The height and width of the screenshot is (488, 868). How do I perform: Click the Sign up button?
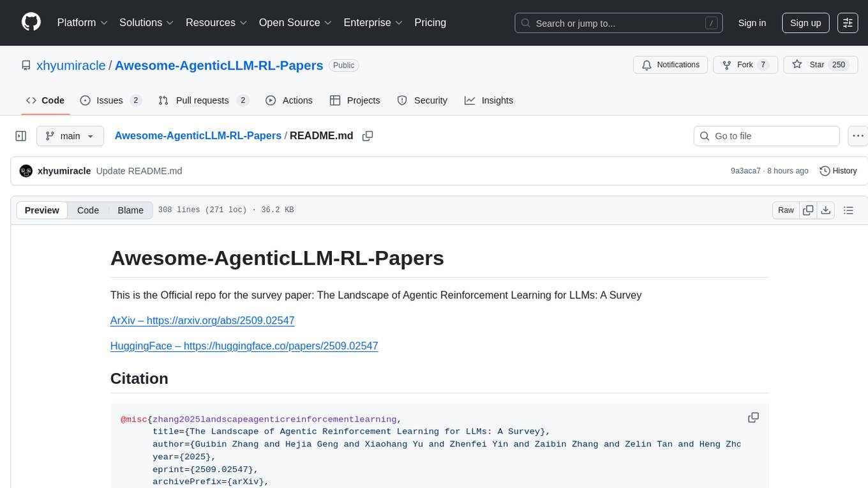click(x=805, y=23)
